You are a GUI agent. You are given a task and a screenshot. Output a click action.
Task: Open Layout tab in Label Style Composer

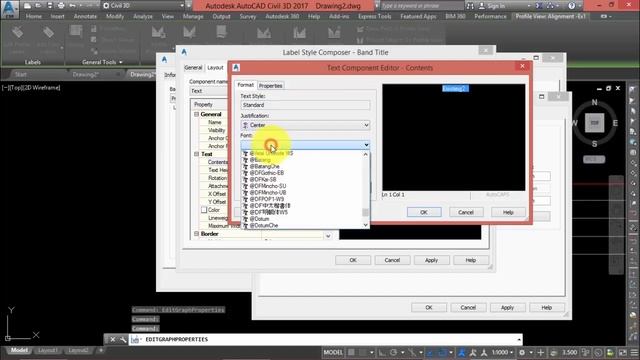point(215,68)
